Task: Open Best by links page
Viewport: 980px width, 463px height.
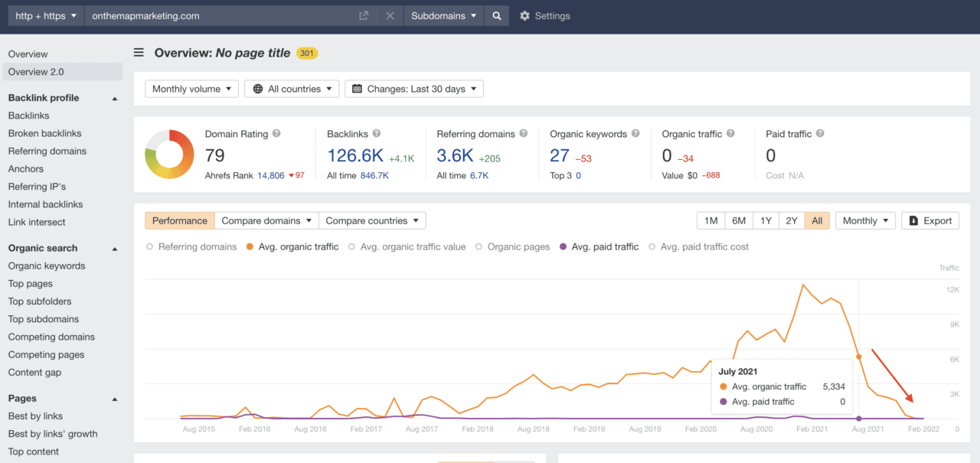Action: 35,416
